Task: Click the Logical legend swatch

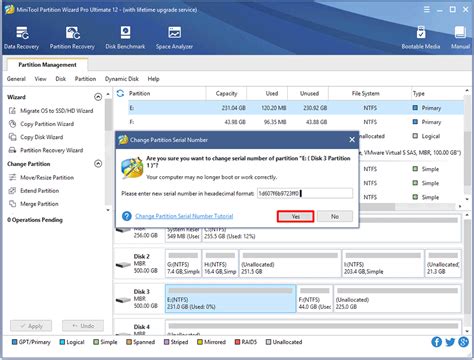Action: pyautogui.click(x=62, y=342)
